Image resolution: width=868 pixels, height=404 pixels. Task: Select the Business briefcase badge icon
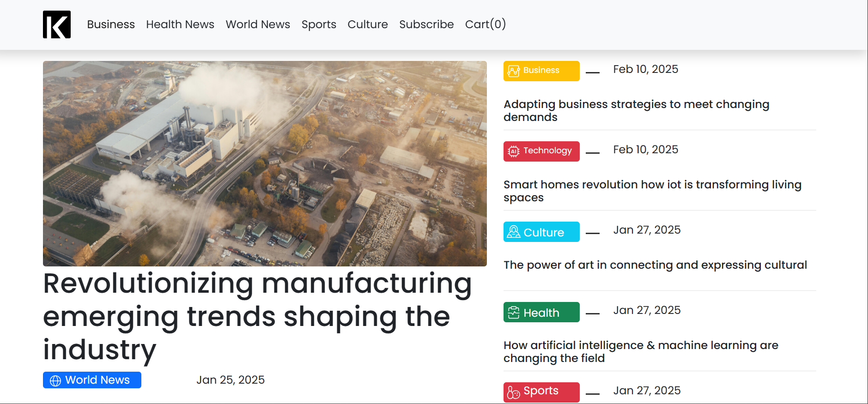coord(514,71)
